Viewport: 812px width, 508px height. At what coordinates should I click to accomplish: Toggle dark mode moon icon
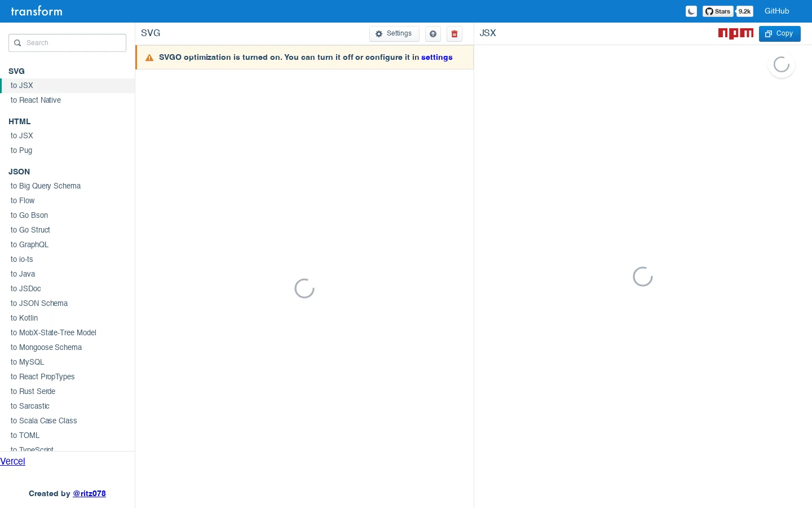click(x=691, y=11)
